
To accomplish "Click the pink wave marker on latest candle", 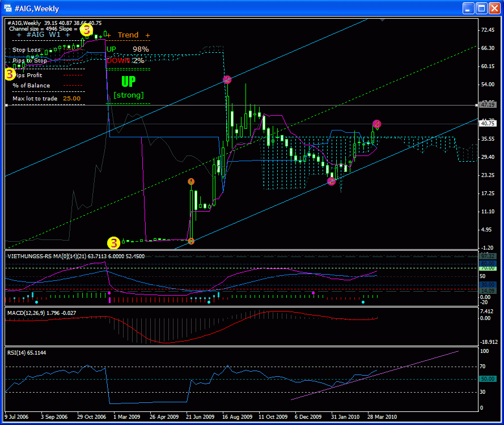I will [377, 124].
